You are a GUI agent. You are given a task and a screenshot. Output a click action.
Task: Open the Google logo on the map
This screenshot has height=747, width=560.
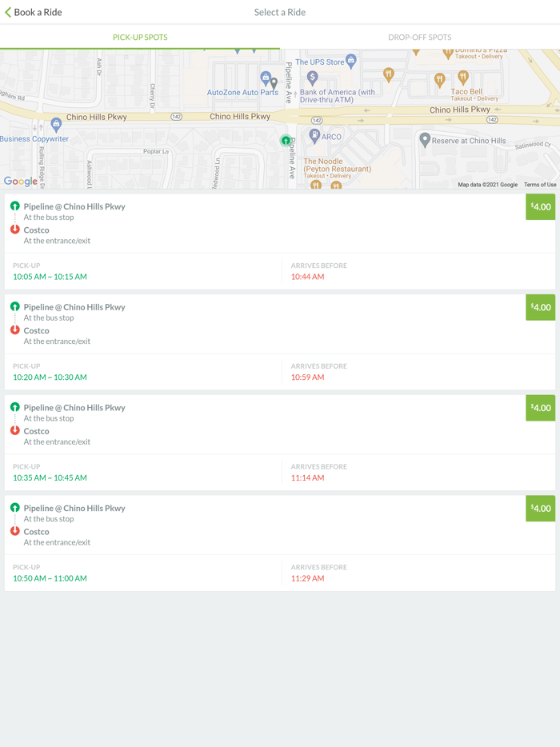pos(21,181)
